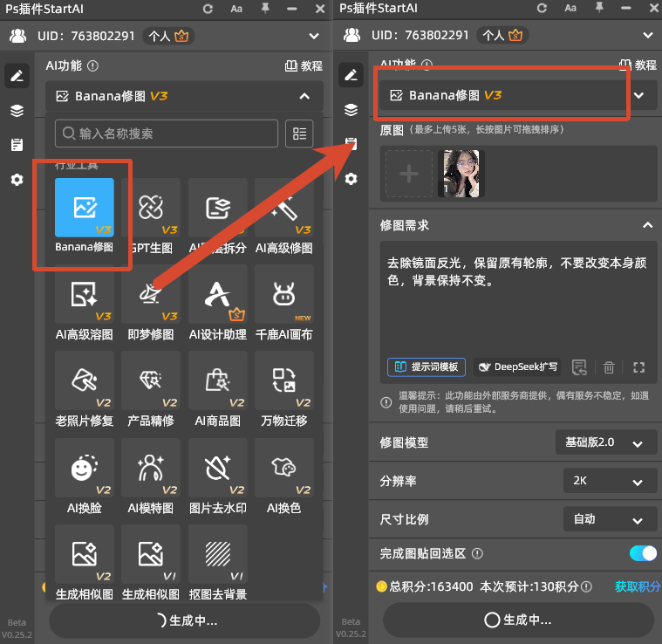This screenshot has height=644, width=662.
Task: Pin the right StartAI panel
Action: 599,8
